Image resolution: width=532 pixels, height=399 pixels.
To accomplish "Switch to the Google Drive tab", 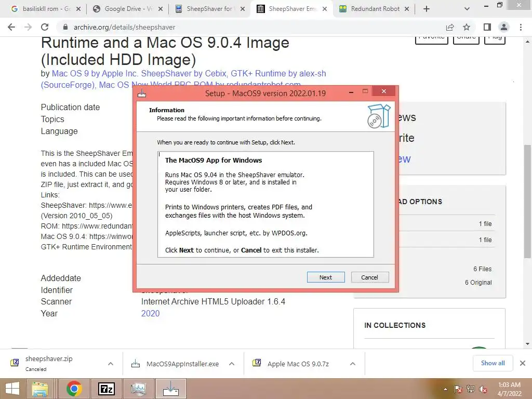I will pyautogui.click(x=127, y=9).
